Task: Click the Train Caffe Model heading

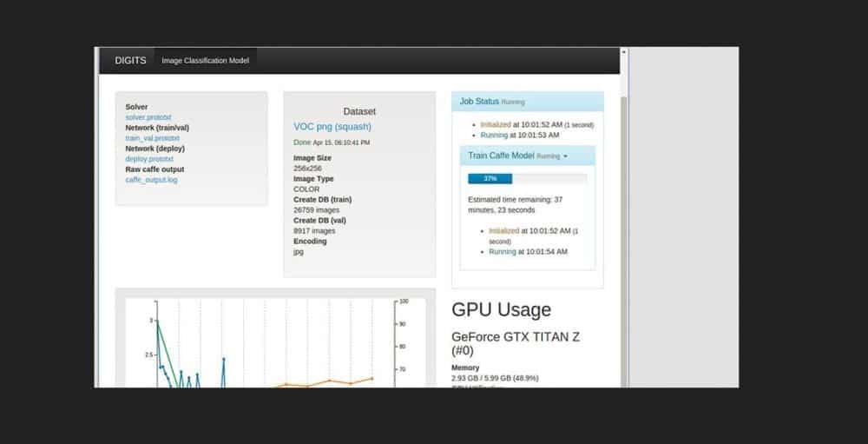Action: point(501,156)
